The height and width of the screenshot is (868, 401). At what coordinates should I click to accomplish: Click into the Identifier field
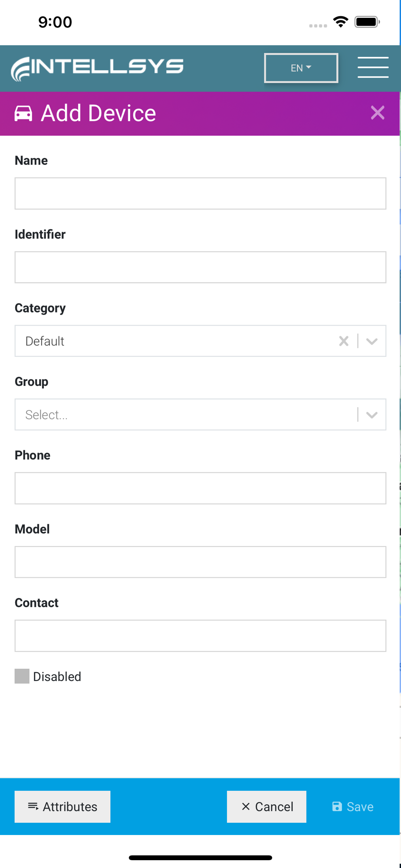pos(200,267)
